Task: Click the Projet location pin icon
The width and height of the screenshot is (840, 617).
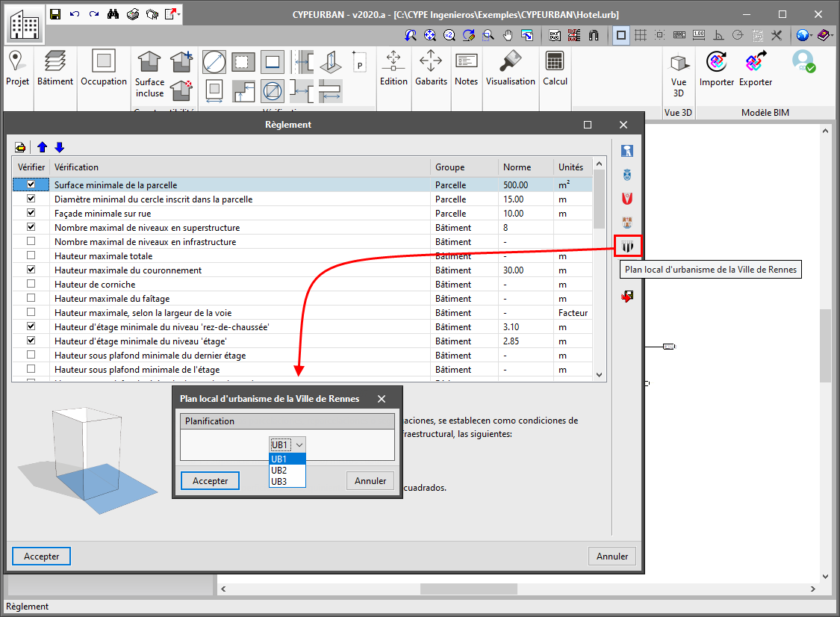Action: pyautogui.click(x=16, y=61)
